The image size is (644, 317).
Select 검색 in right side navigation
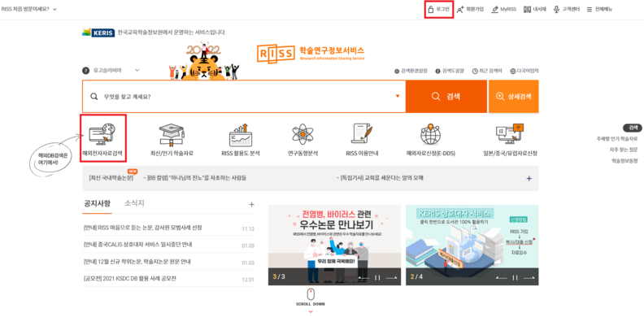point(633,128)
